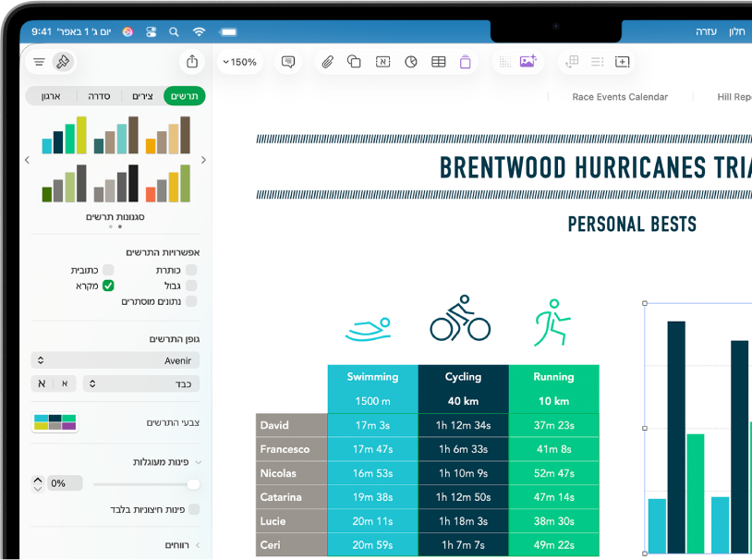Show next chart styles with right arrow

pos(204,160)
